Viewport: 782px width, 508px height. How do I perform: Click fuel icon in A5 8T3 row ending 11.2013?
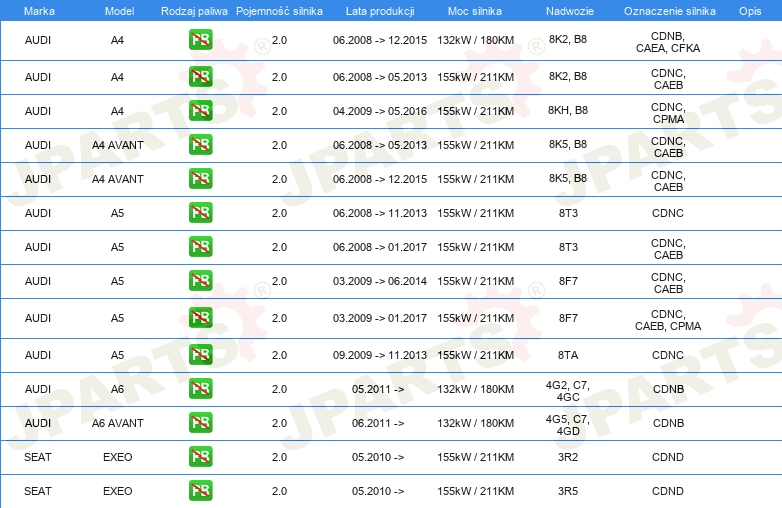[200, 213]
